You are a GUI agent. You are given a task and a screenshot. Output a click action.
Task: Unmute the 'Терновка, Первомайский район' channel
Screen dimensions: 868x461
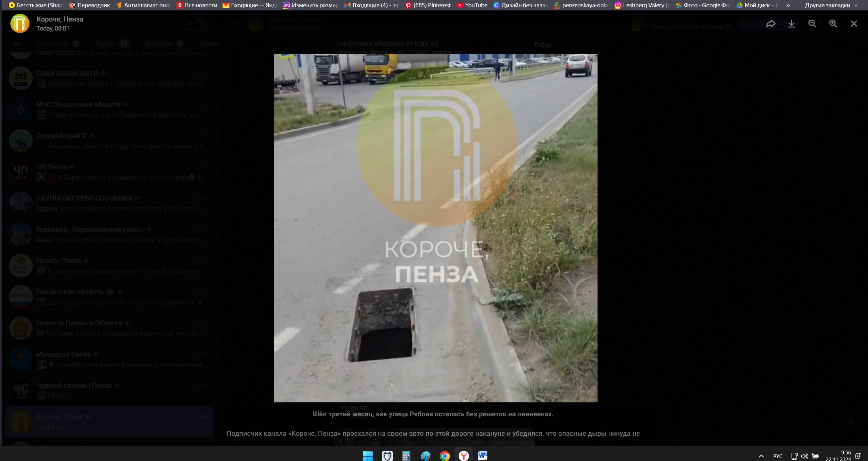[x=150, y=229]
